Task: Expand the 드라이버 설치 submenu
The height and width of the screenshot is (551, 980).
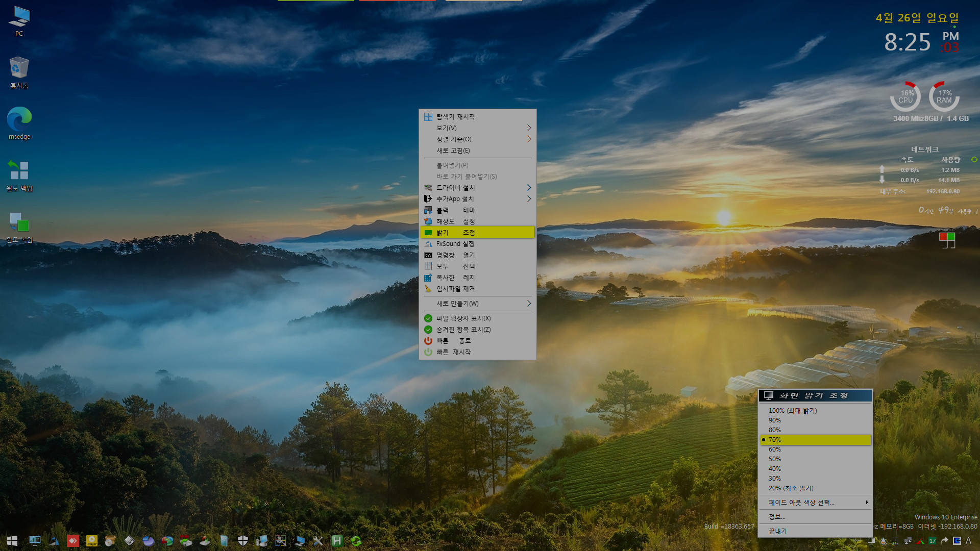Action: click(477, 188)
